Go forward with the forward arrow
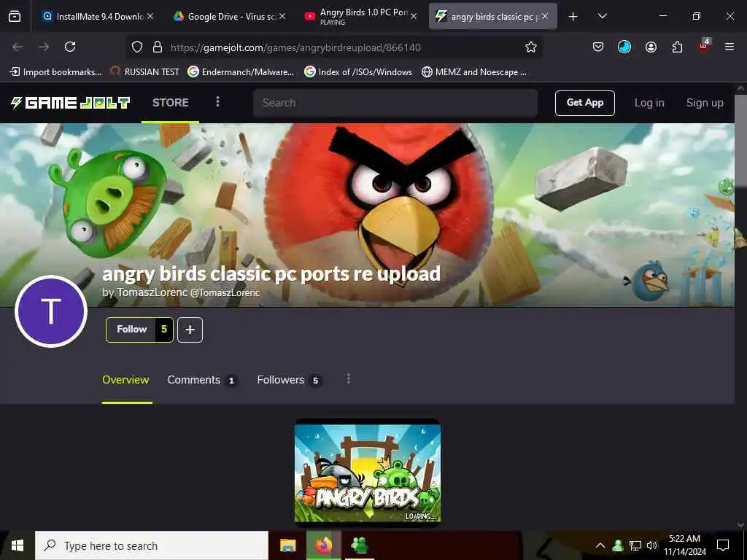 pyautogui.click(x=44, y=47)
